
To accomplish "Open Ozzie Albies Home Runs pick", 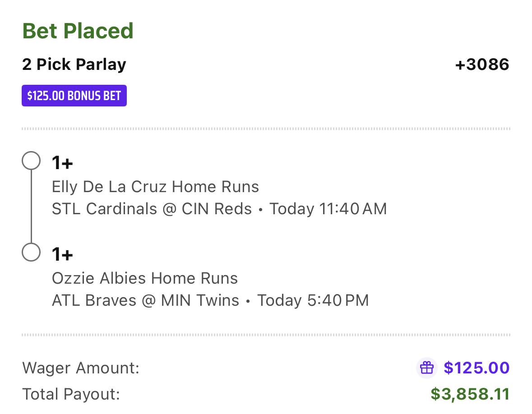I will point(145,278).
